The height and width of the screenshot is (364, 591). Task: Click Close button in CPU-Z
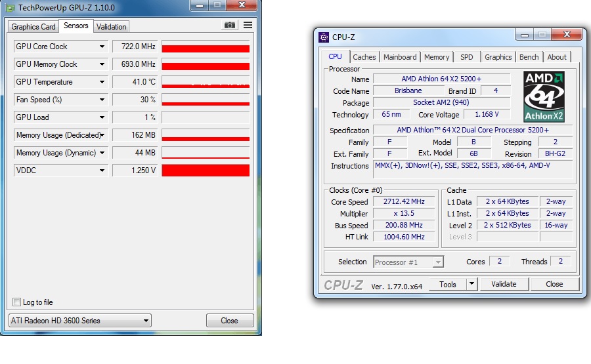coord(554,284)
